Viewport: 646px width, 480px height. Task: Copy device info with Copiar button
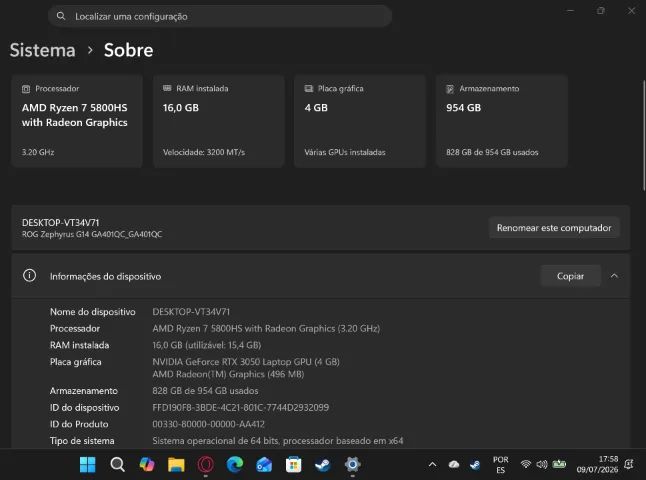click(570, 276)
